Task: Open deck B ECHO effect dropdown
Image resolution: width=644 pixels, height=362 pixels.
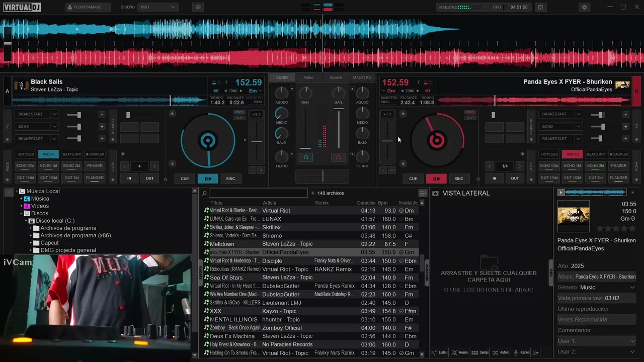Action: (561, 127)
